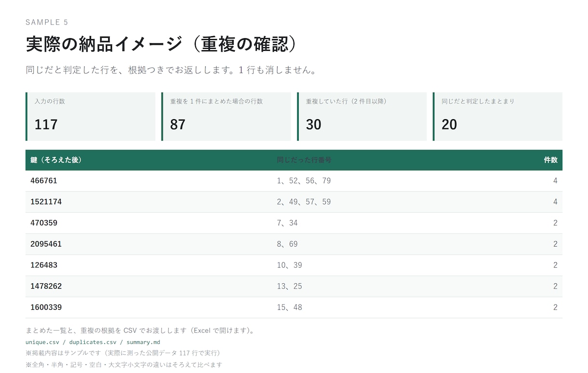Click row numbers 2、49、57、59

[x=304, y=202]
